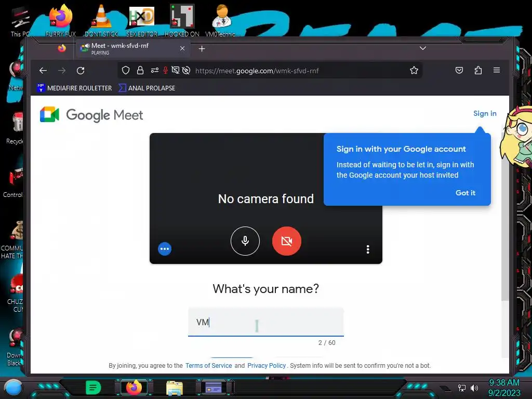The height and width of the screenshot is (399, 532).
Task: Bookmark this page with the star icon
Action: [414, 70]
